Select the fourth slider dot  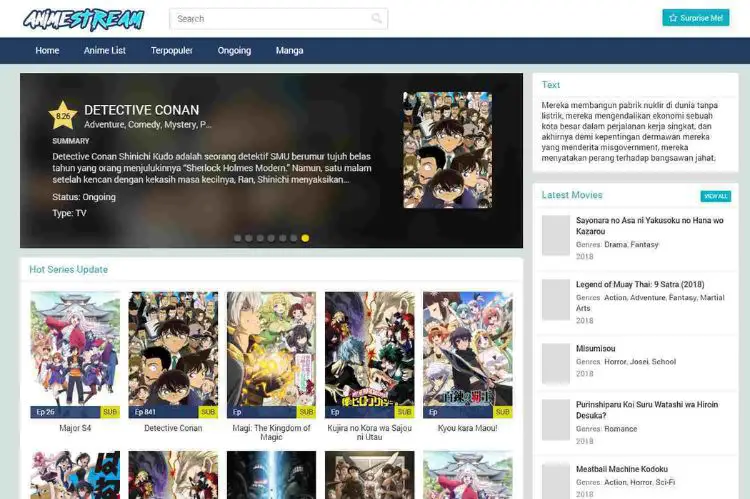(271, 238)
